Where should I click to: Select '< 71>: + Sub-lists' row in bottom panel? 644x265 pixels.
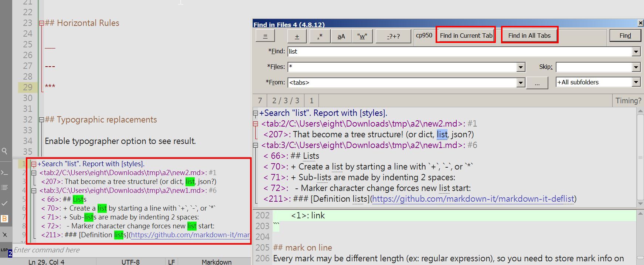[x=120, y=217]
